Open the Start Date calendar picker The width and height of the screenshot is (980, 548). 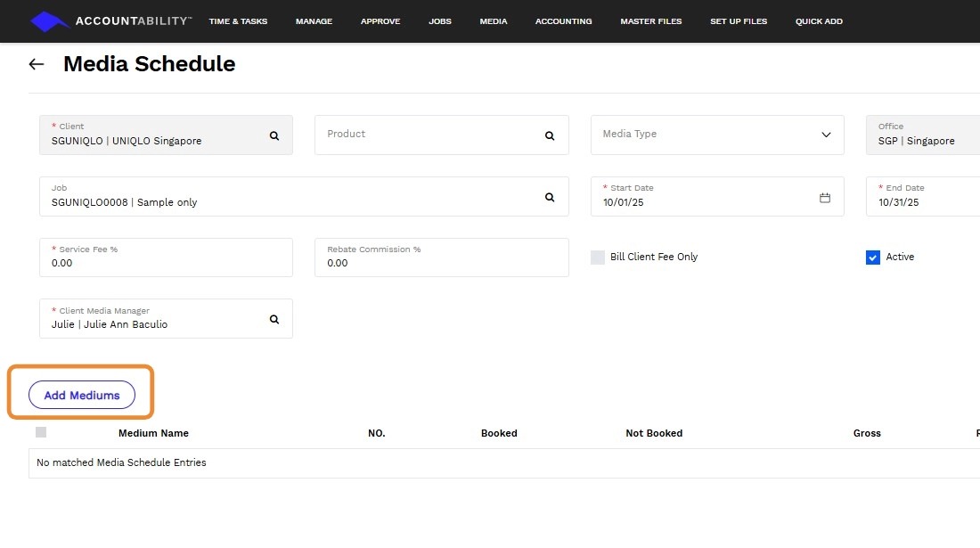[825, 197]
